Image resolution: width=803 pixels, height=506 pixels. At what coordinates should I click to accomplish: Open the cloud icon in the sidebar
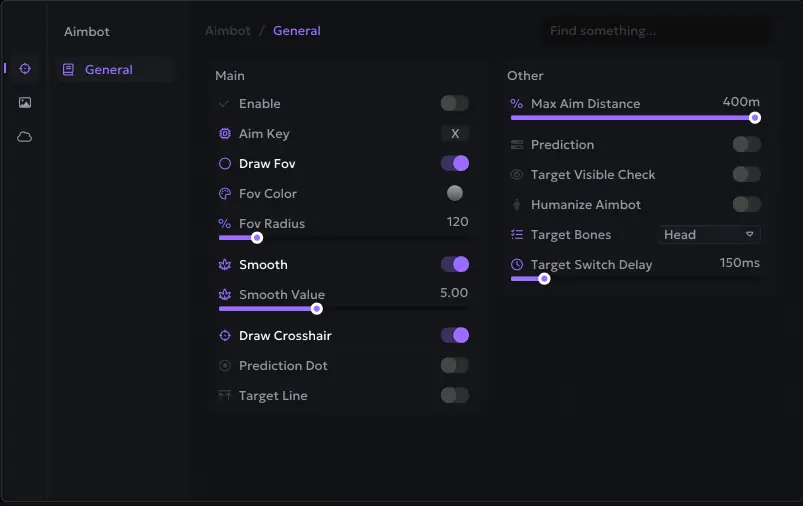tap(25, 137)
